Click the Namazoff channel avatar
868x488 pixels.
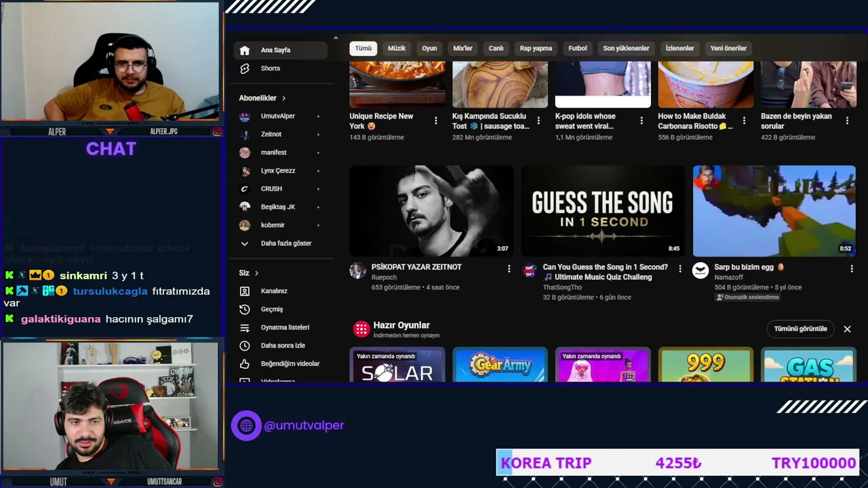701,271
